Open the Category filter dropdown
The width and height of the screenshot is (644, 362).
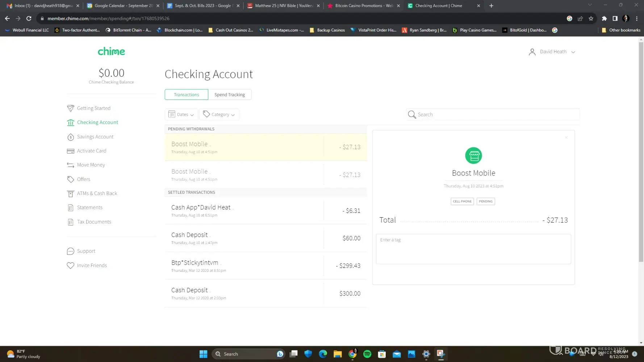click(x=219, y=114)
